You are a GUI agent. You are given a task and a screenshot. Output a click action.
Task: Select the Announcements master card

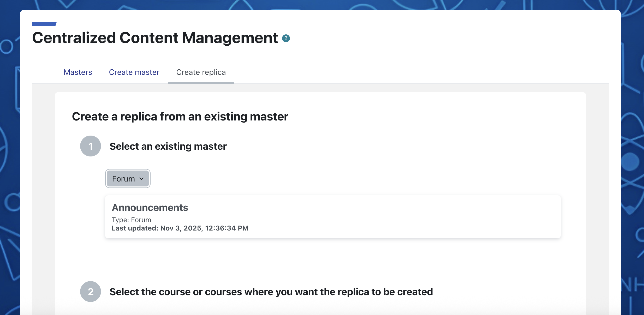(x=333, y=217)
